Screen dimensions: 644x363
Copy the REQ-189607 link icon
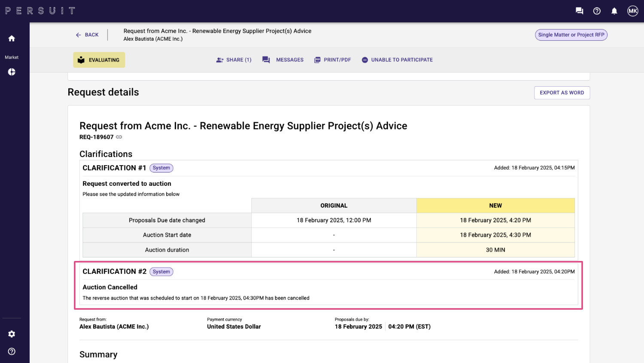[x=119, y=137]
